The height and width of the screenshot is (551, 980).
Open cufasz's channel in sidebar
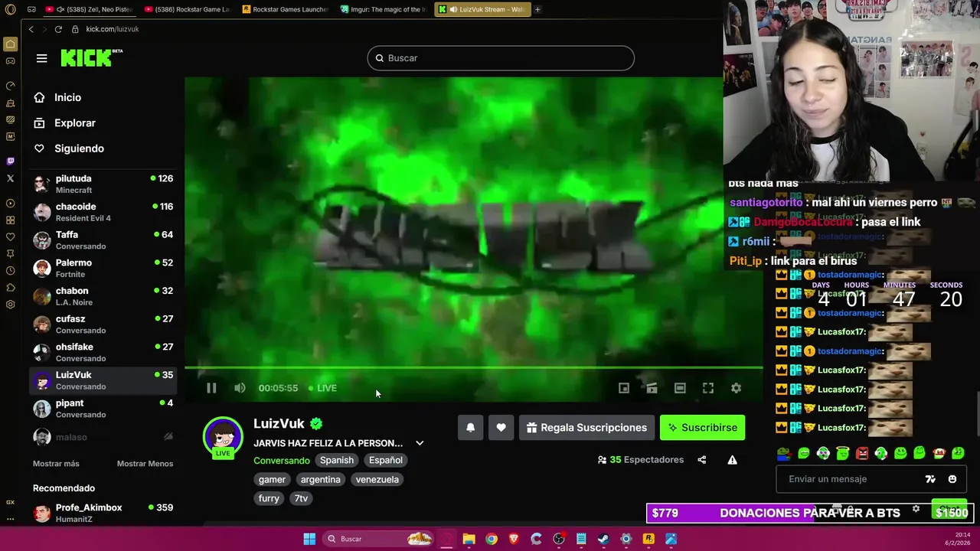(103, 324)
